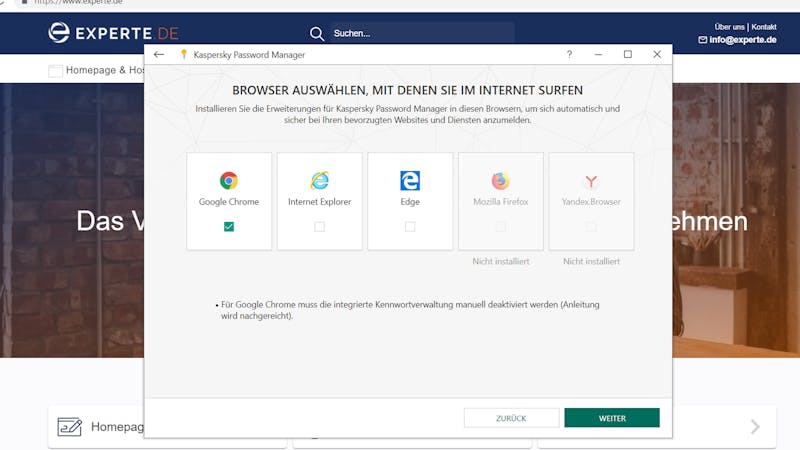The image size is (800, 450).
Task: Click the Suchen search field
Action: [x=422, y=33]
